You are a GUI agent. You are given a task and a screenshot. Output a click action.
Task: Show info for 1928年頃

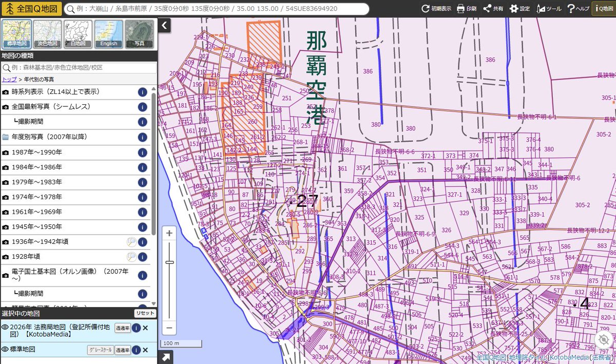point(143,257)
